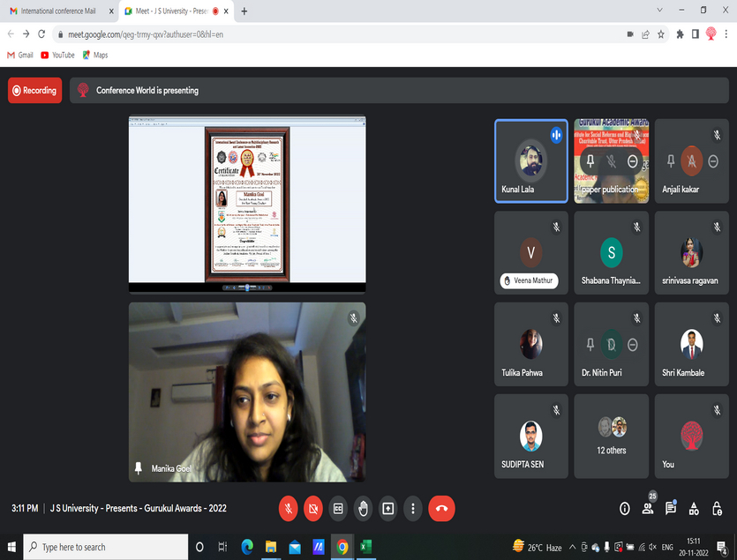737x560 pixels.
Task: Close the International conference Mail tab
Action: coord(111,11)
